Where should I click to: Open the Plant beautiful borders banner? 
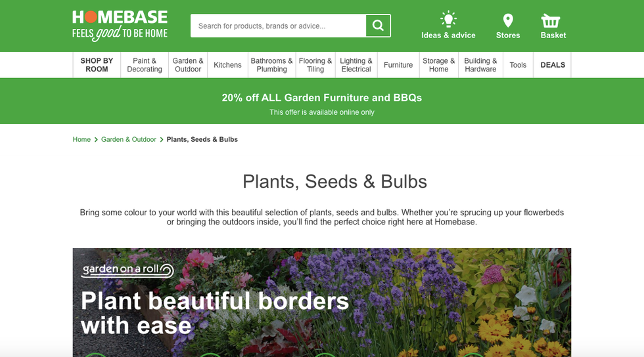[x=321, y=303]
